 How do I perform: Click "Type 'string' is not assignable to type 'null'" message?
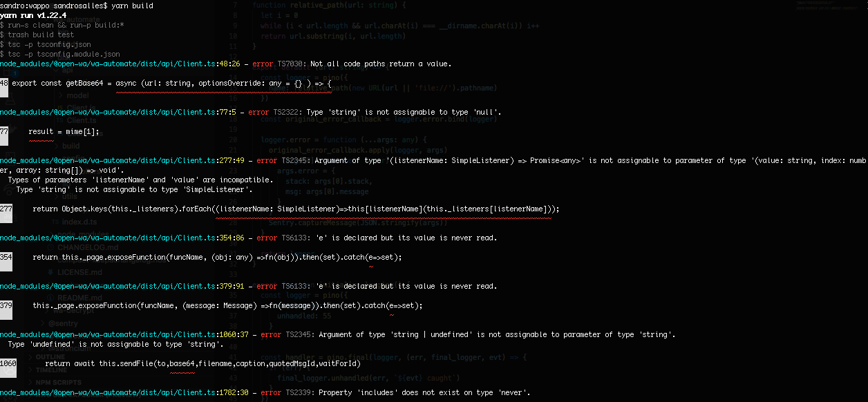pos(404,112)
